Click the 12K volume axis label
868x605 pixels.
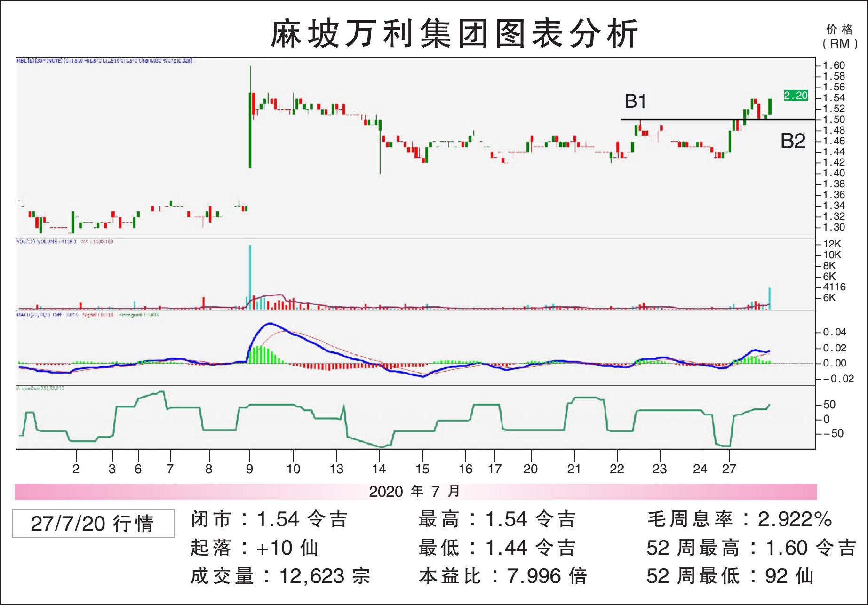[x=832, y=244]
